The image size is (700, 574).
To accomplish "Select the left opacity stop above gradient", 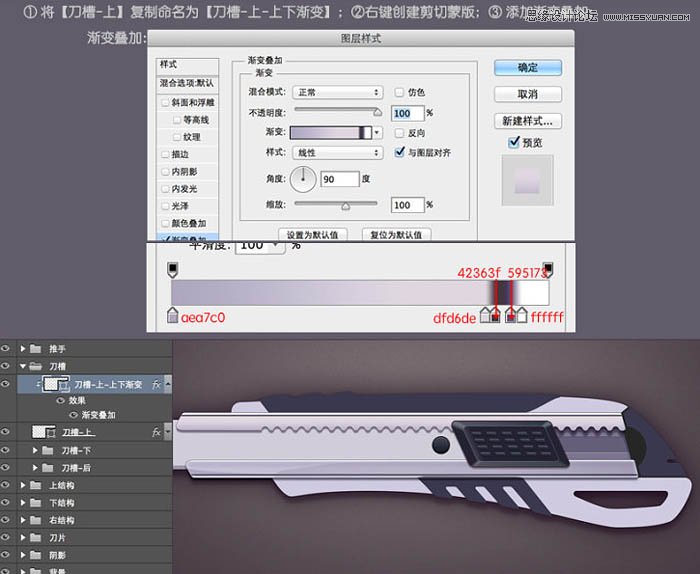I will [x=173, y=270].
